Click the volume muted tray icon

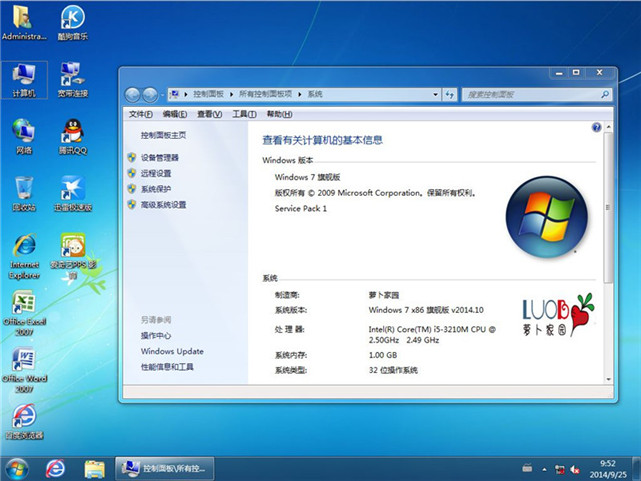[575, 469]
